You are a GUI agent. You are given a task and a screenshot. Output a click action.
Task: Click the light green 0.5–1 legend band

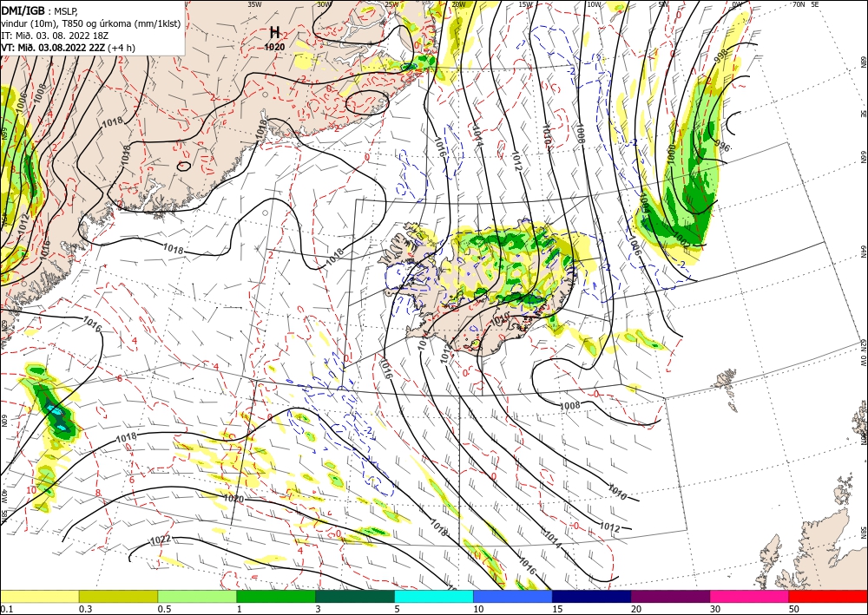(197, 596)
